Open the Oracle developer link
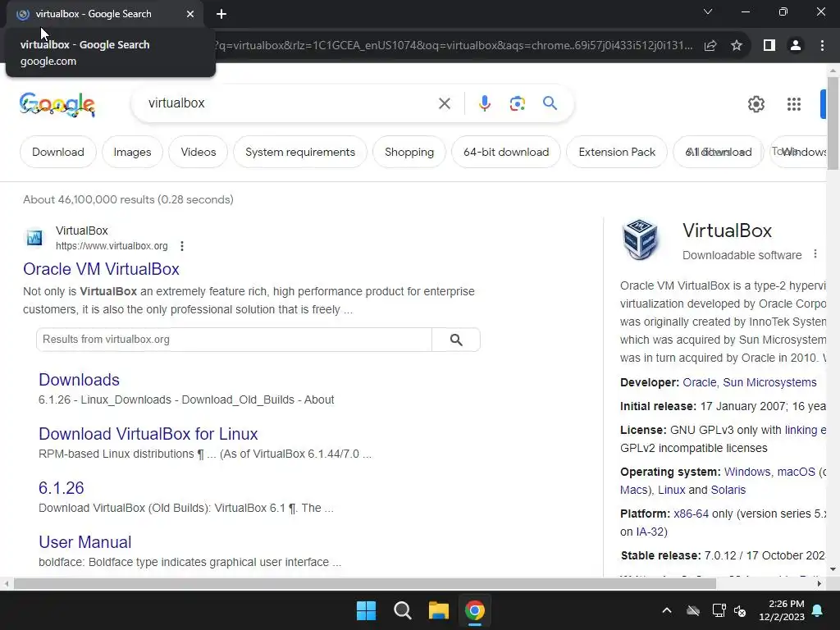The height and width of the screenshot is (630, 840). (699, 382)
